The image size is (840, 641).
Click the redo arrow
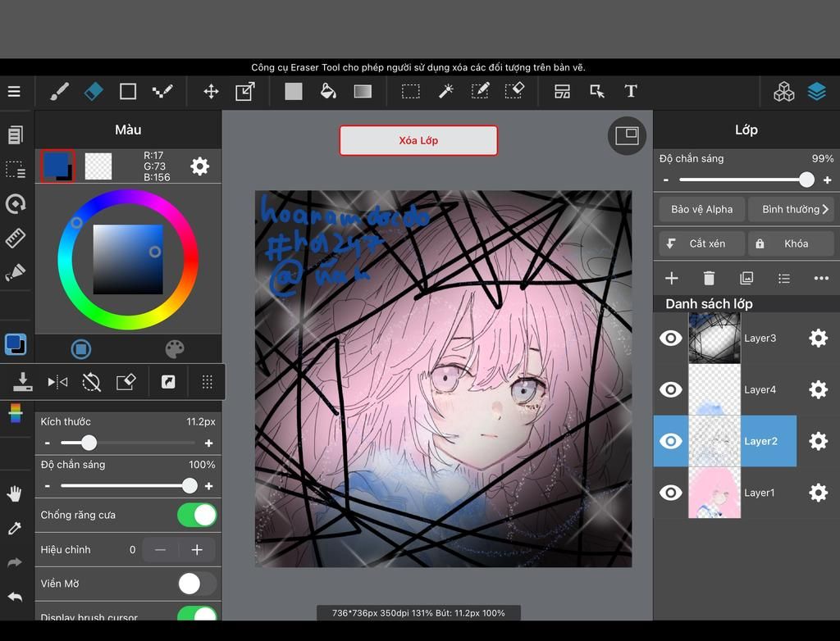tap(15, 562)
